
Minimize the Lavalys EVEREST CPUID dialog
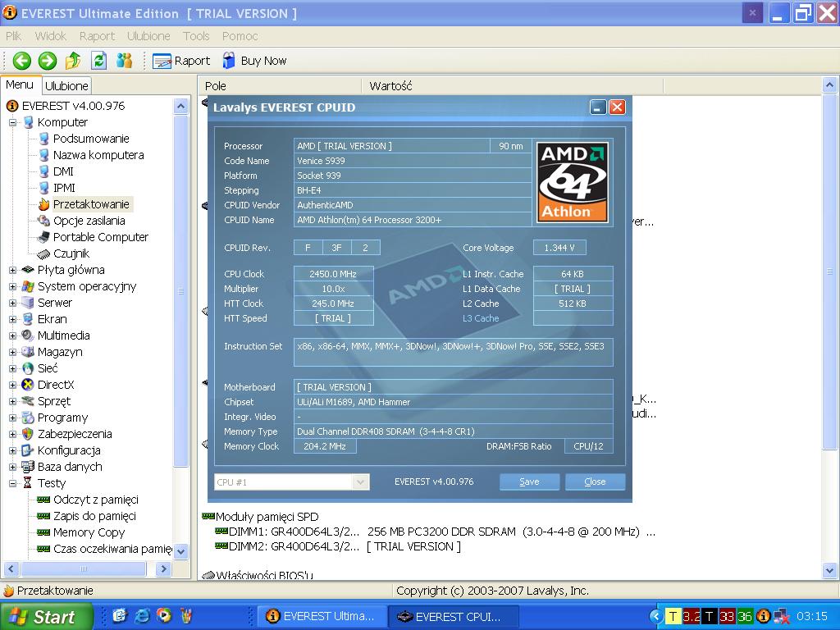pyautogui.click(x=598, y=107)
